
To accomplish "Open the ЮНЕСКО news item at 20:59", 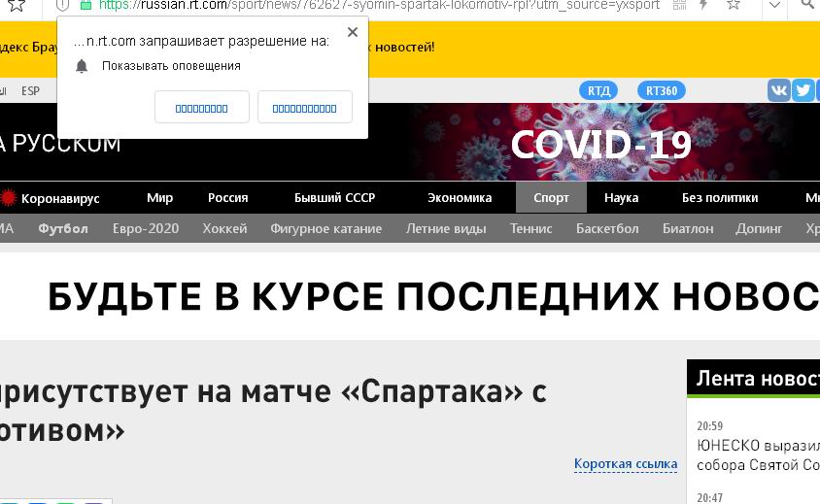I will pos(758,454).
